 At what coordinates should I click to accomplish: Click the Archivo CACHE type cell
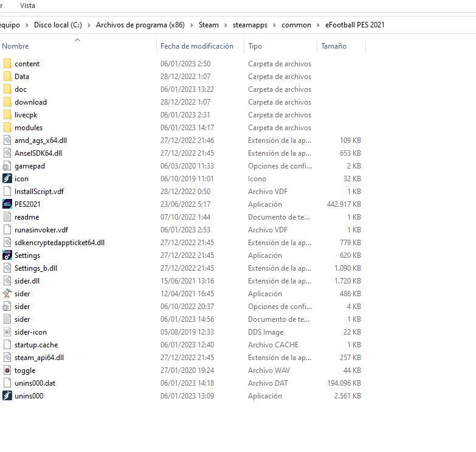coord(273,345)
